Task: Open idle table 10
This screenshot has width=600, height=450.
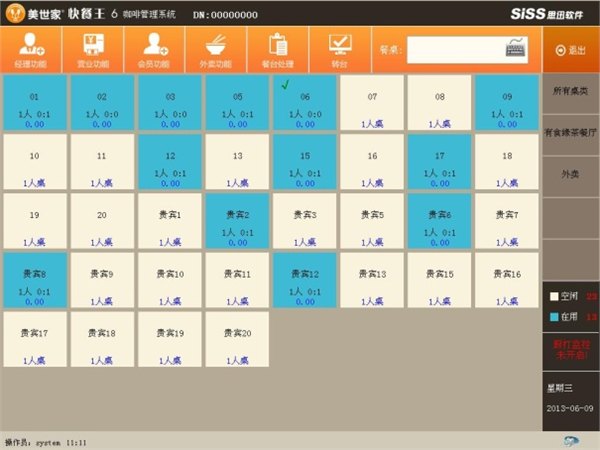Action: pos(35,162)
